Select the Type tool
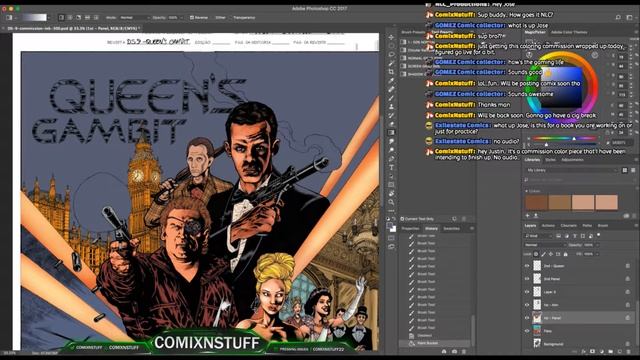 (x=391, y=167)
